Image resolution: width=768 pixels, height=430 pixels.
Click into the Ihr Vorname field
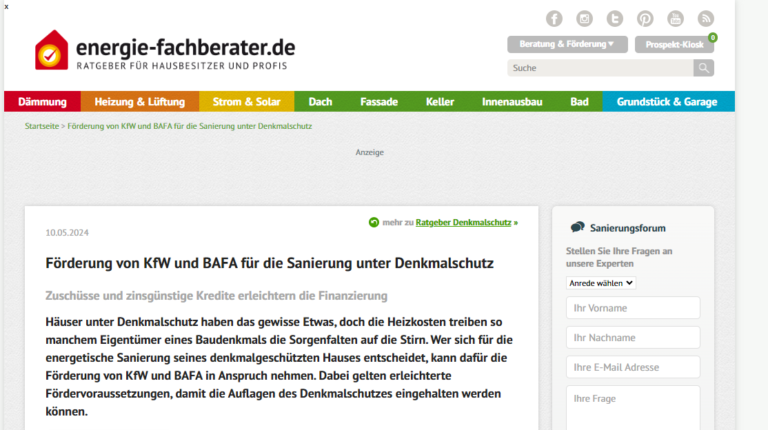tap(633, 308)
